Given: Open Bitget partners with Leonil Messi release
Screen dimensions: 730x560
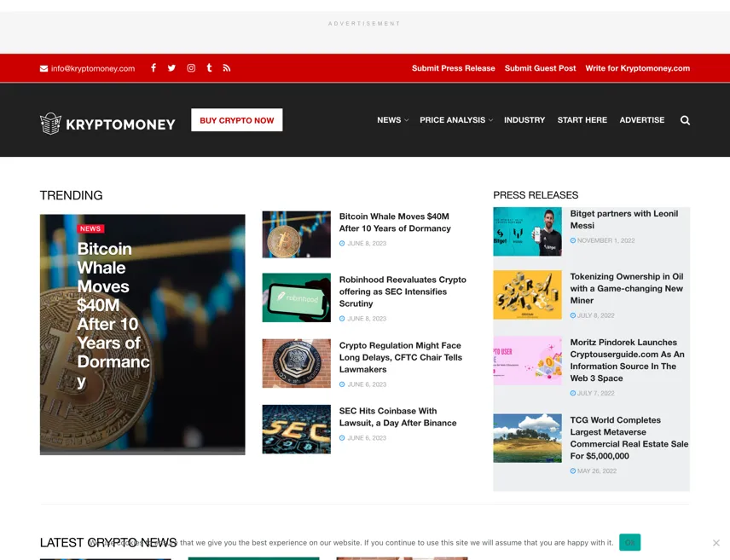Looking at the screenshot, I should 624,220.
